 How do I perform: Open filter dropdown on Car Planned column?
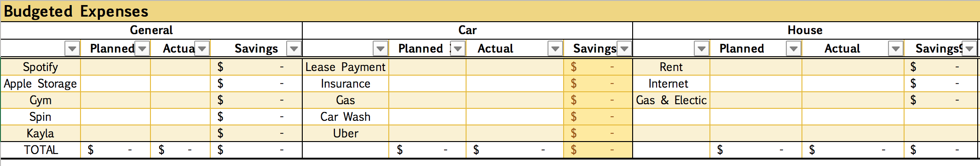pyautogui.click(x=458, y=48)
